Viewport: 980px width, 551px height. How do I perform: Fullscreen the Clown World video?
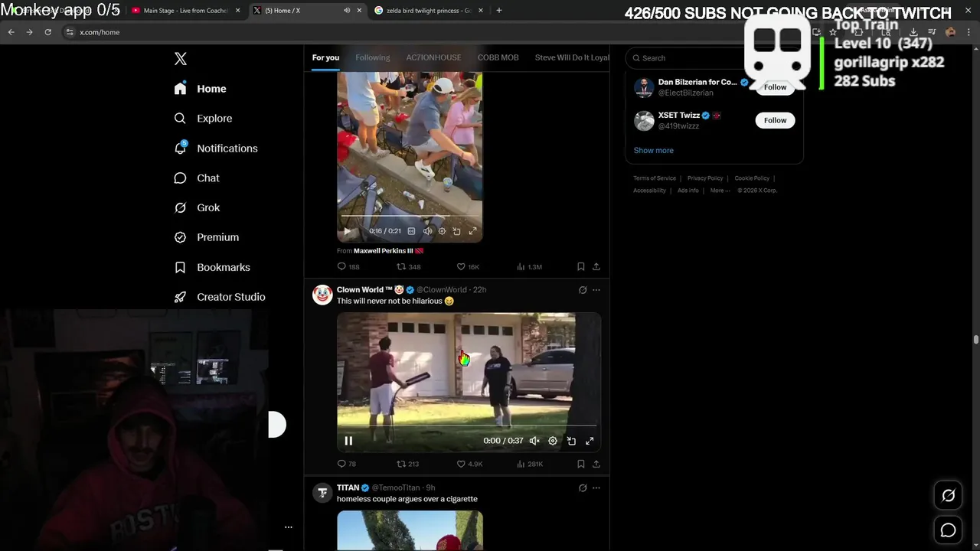click(x=590, y=441)
